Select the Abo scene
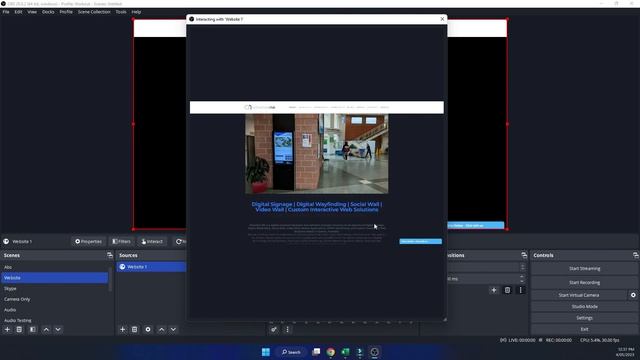640x360 pixels. pyautogui.click(x=54, y=267)
